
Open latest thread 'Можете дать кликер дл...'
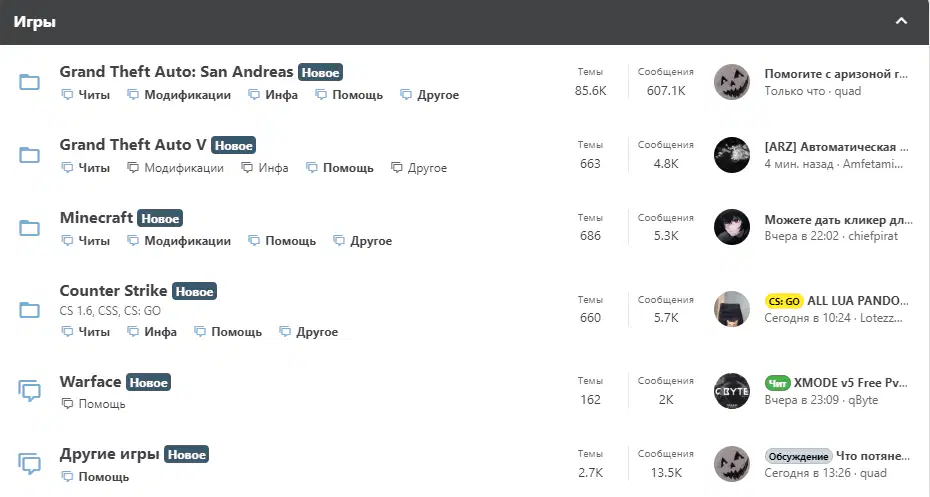838,219
